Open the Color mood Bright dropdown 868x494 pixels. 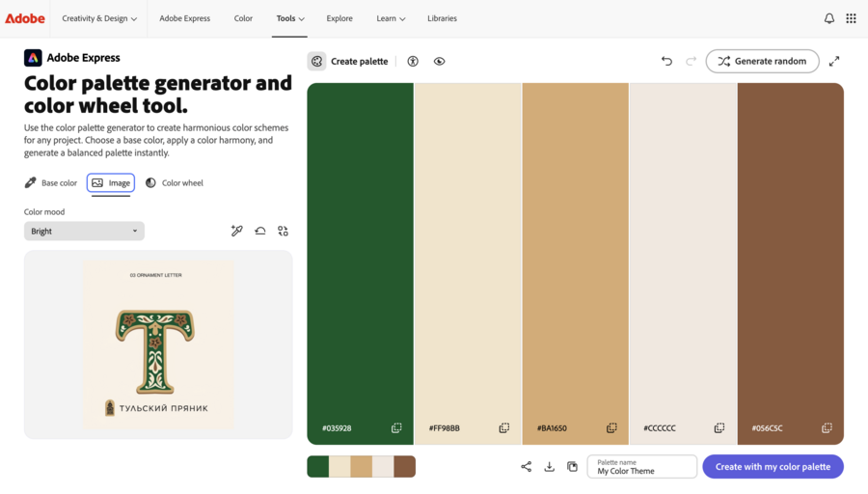click(84, 231)
